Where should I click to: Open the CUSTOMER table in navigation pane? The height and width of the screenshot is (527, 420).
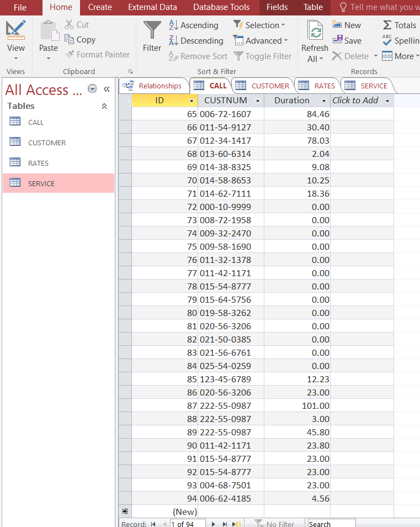[x=59, y=143]
